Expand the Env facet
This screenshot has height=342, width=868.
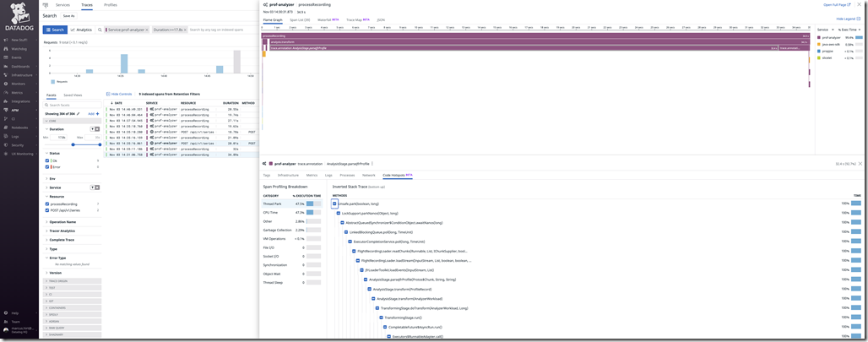(46, 179)
